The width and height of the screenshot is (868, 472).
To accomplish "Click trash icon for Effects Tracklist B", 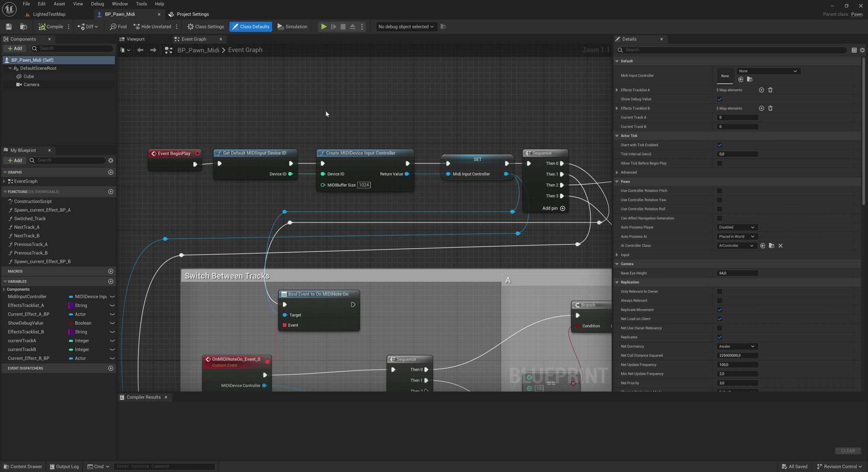I will 771,108.
